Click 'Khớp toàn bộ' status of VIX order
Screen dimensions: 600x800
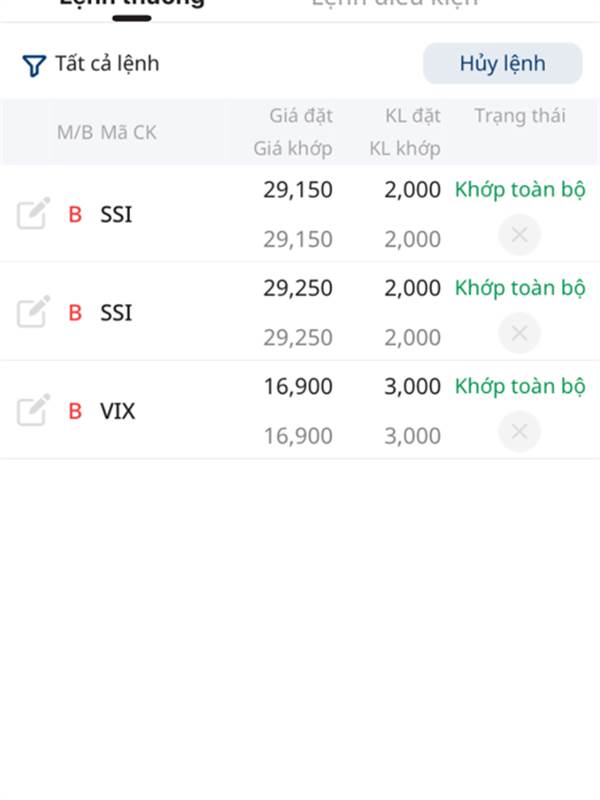point(519,386)
